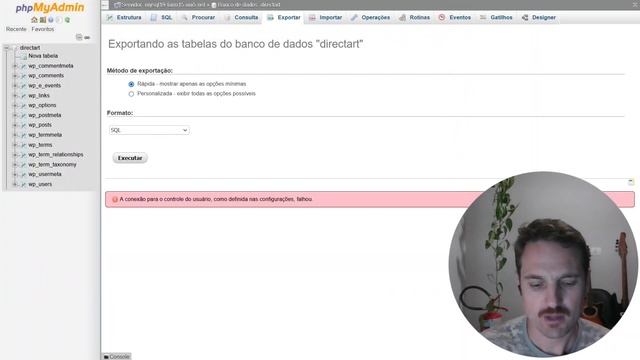Open the SQL format dropdown

pos(149,130)
